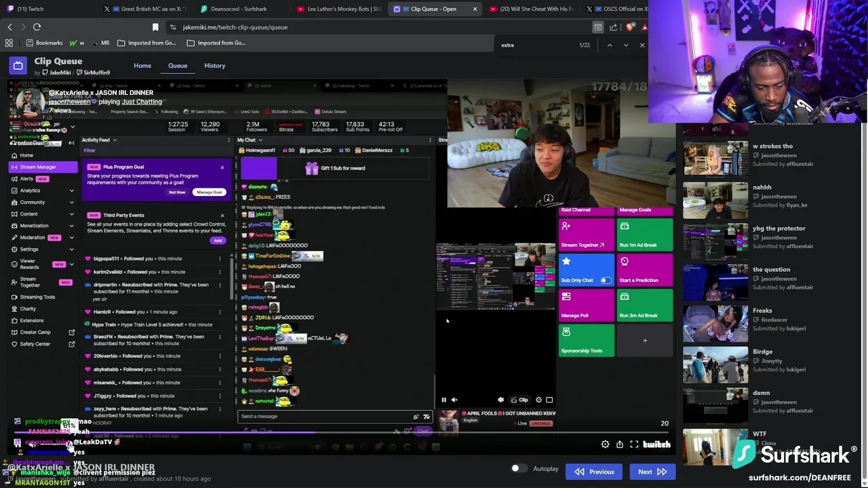868x488 pixels.
Task: Toggle the Sub Only Chat switch
Action: [x=605, y=280]
